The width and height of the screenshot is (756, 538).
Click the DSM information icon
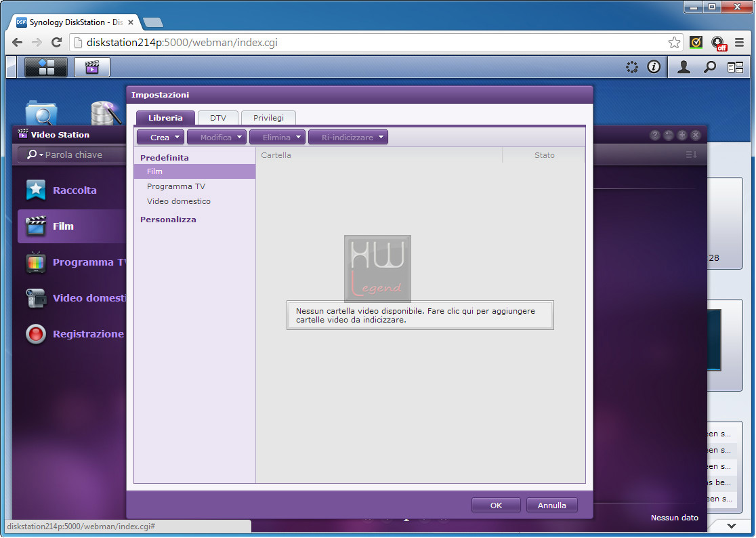[x=654, y=67]
